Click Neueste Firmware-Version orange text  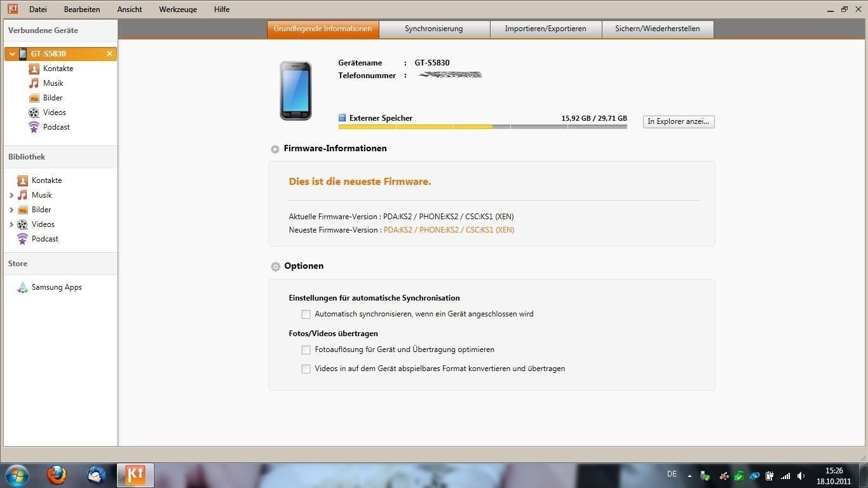(449, 230)
